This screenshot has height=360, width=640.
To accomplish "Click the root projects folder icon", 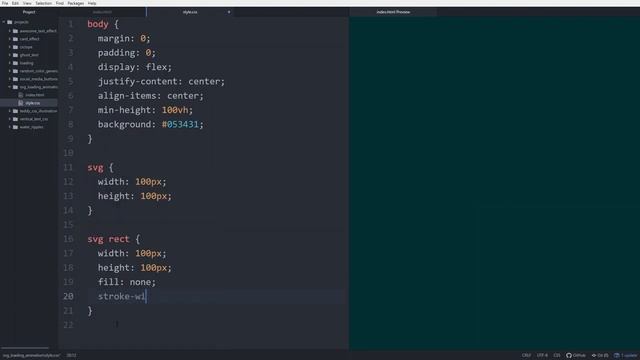I will click(10, 22).
